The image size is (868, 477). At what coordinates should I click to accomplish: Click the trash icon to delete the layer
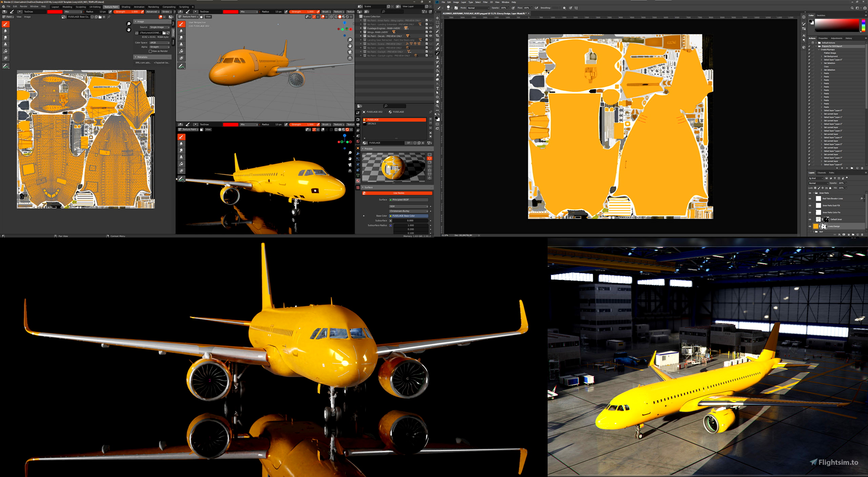point(862,234)
